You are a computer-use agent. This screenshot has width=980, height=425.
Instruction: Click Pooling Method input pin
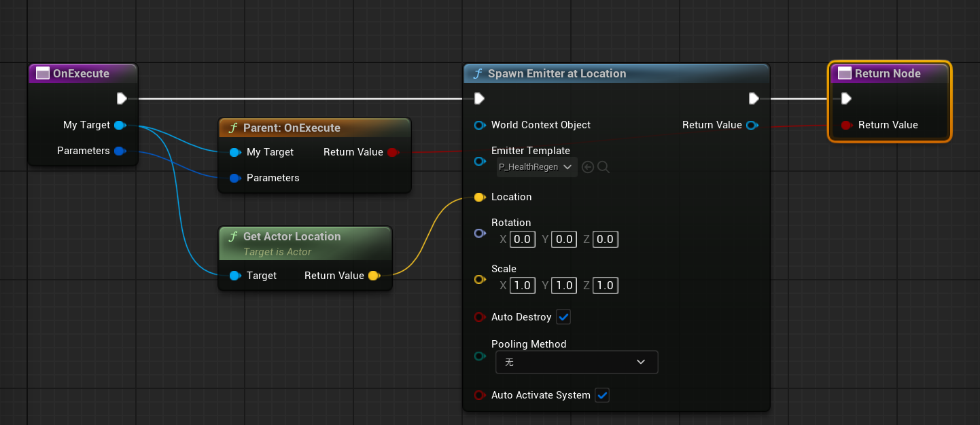[x=480, y=356]
